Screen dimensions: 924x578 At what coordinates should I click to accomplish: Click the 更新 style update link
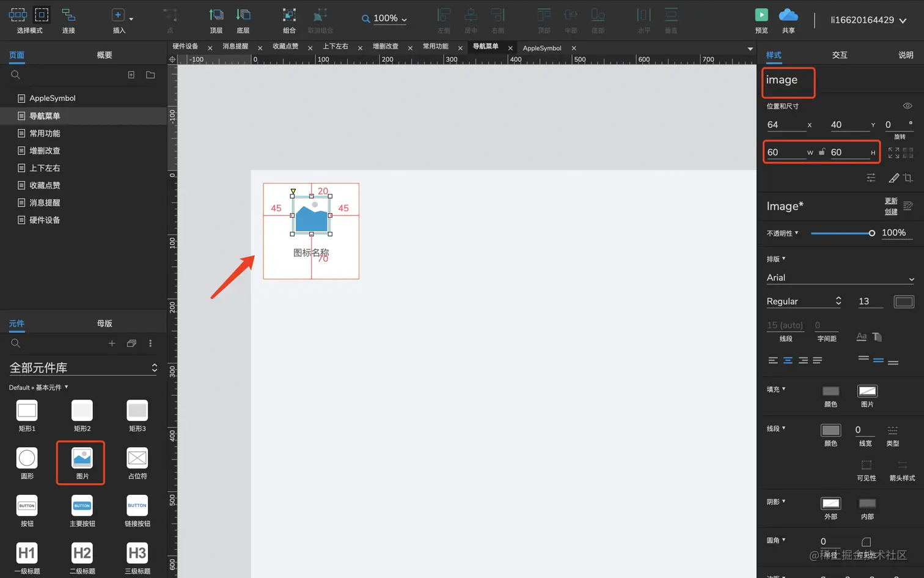click(891, 201)
